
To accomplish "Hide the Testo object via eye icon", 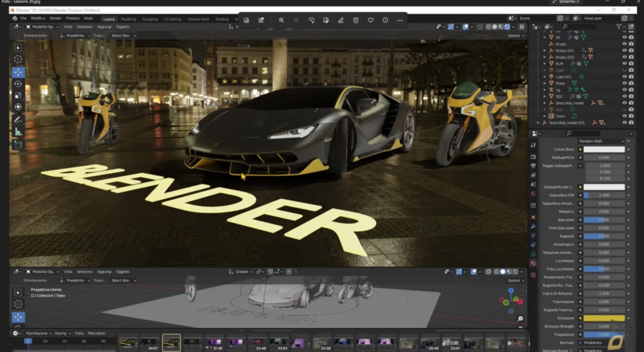I will [625, 116].
